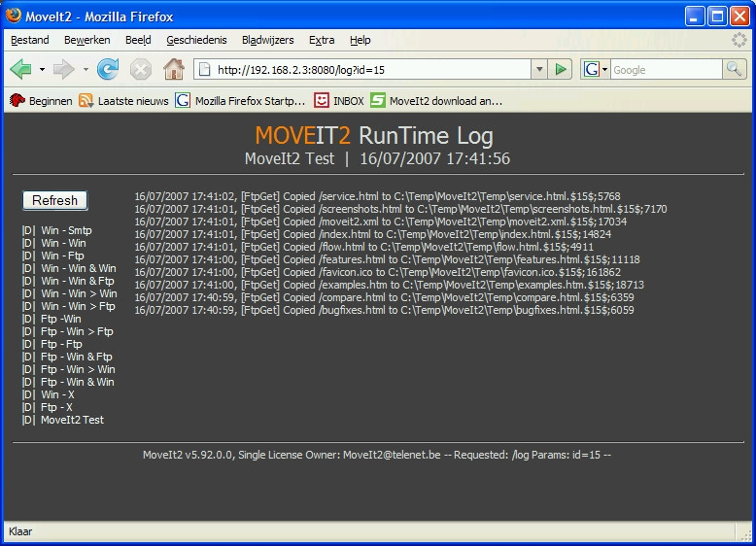Click the compare.html log line
The image size is (756, 546).
tap(384, 297)
